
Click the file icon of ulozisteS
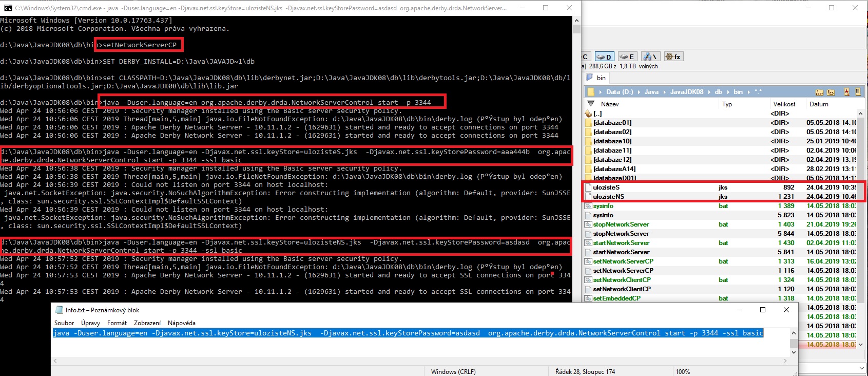[x=589, y=187]
